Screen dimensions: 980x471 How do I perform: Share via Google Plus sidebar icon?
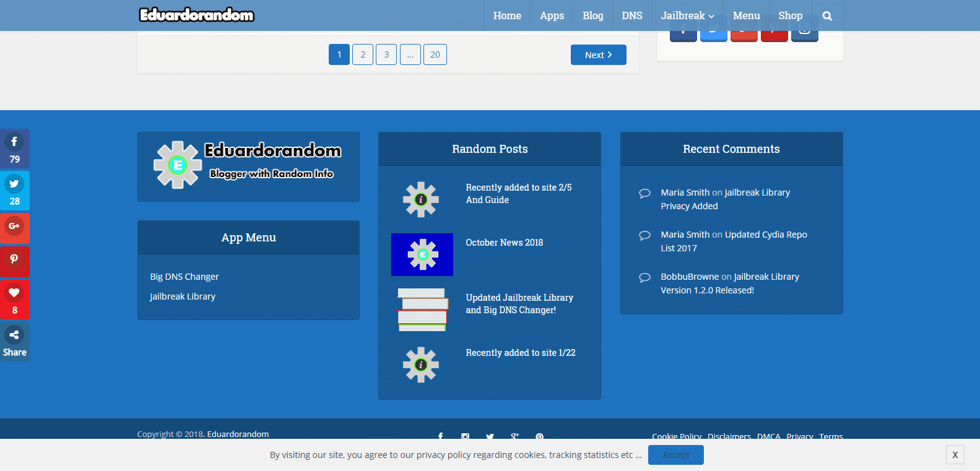pos(14,227)
